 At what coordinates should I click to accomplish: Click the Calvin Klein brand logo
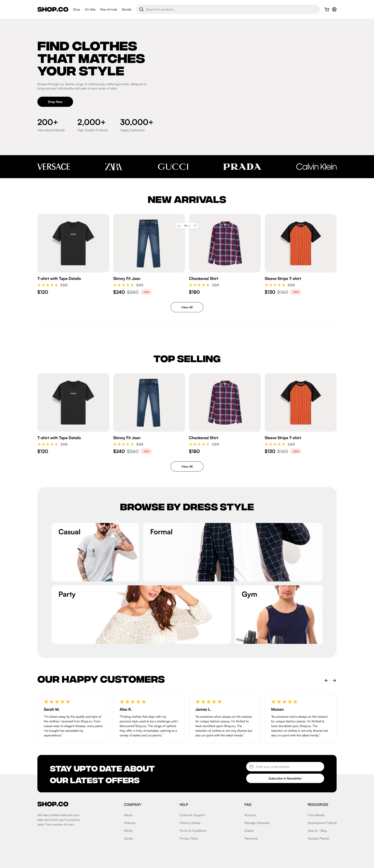316,167
